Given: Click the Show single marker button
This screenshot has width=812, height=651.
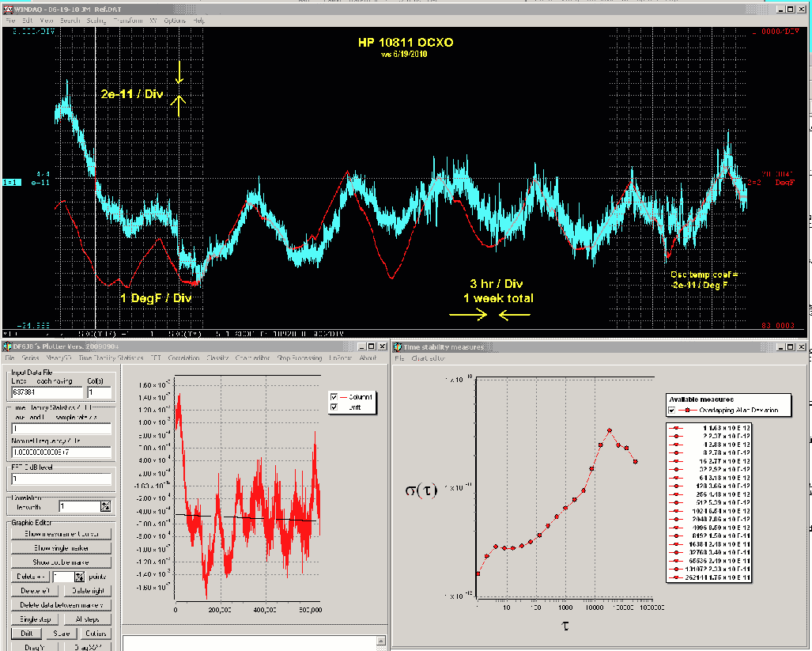Looking at the screenshot, I should (61, 548).
